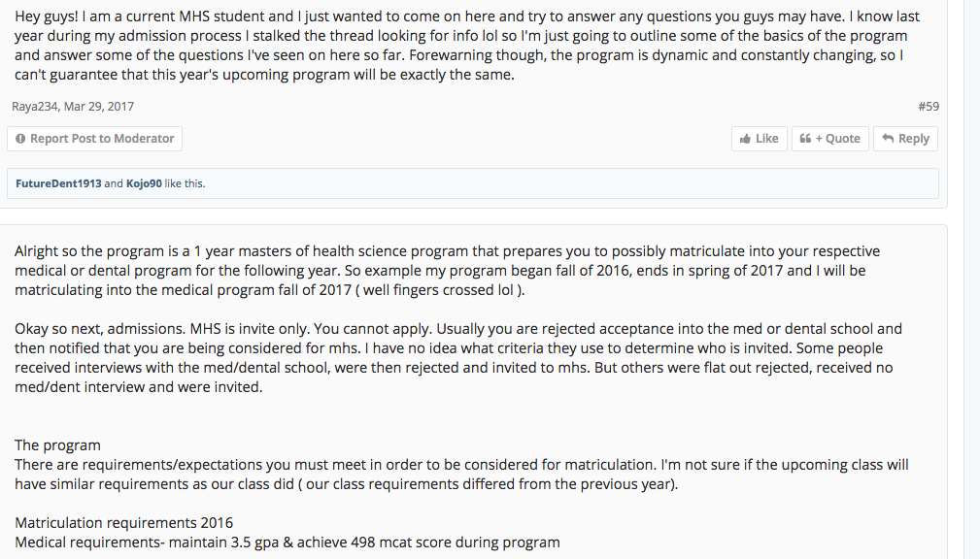
Task: Click the "Medical requirements" gpa line
Action: (287, 543)
